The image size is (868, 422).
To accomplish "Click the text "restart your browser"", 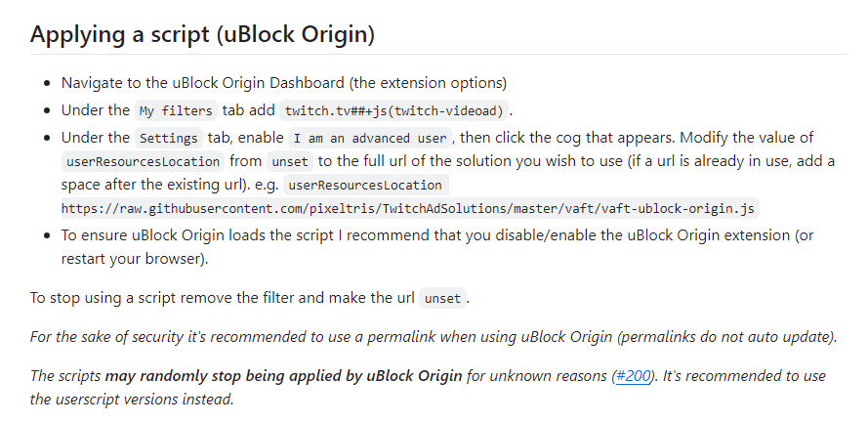I will click(x=133, y=259).
